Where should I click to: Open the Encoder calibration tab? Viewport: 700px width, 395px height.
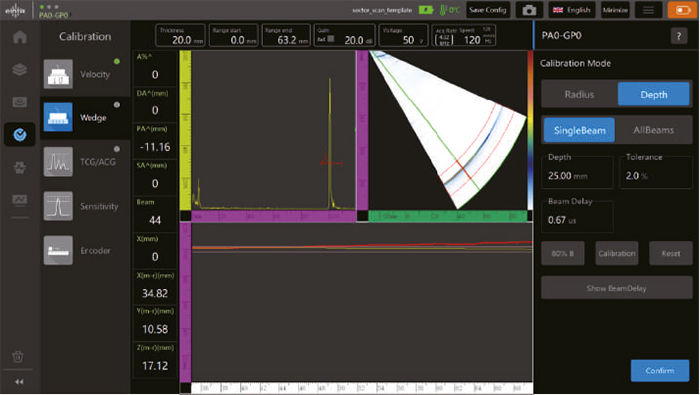pos(85,250)
